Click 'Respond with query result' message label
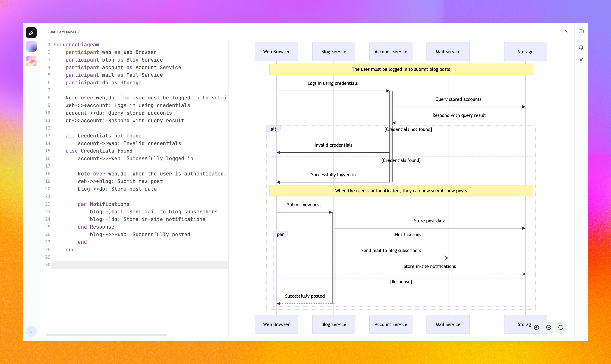The width and height of the screenshot is (611, 364). (459, 115)
